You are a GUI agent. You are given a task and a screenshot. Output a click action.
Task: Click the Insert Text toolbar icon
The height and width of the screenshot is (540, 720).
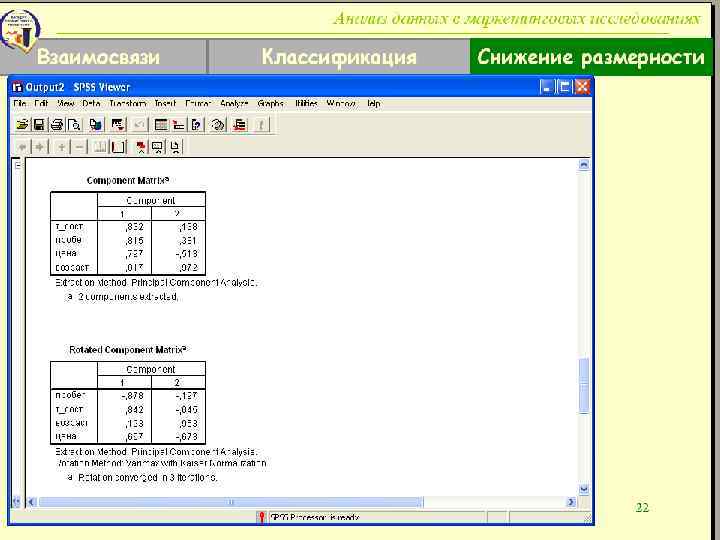[x=175, y=147]
